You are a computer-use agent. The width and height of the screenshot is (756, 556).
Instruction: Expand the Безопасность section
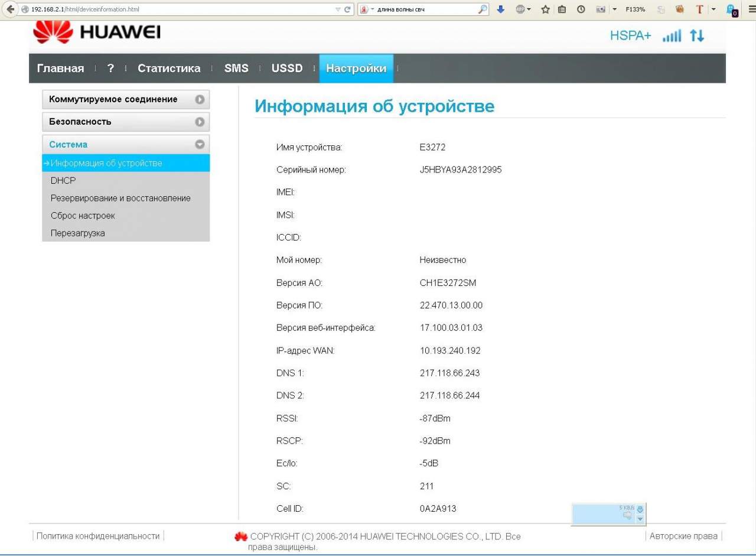(126, 122)
